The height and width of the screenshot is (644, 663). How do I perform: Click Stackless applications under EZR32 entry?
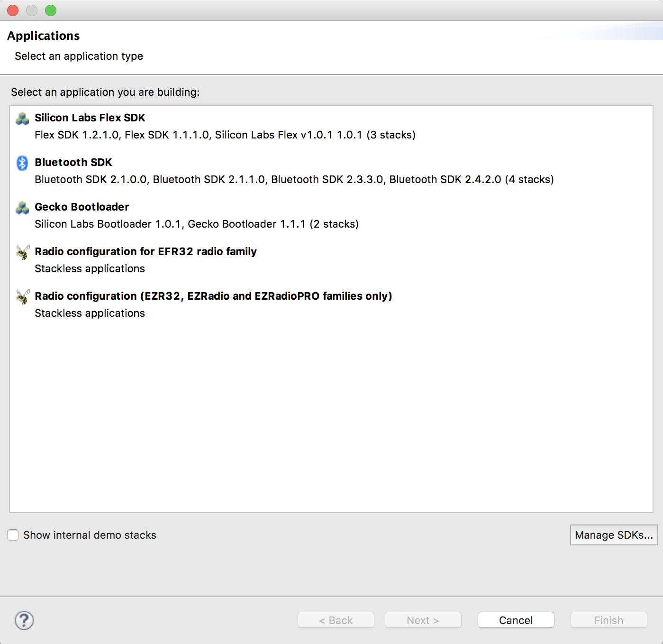click(90, 313)
